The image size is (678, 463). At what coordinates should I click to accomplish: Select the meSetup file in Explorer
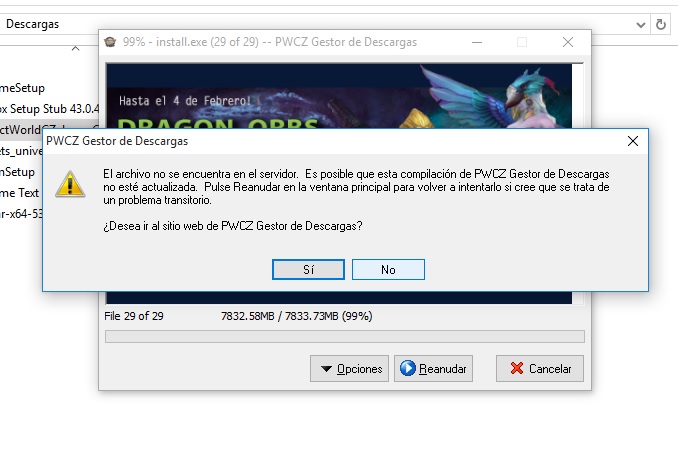tap(22, 88)
